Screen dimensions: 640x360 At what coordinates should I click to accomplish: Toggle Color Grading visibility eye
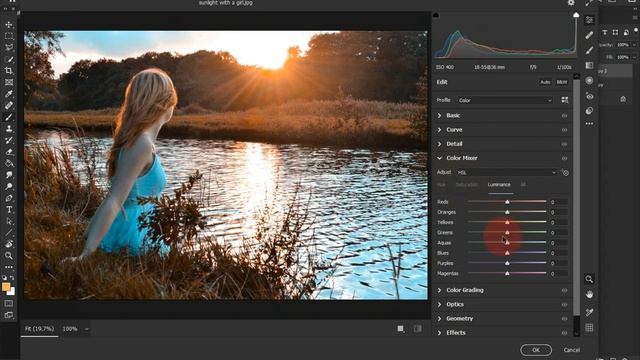[564, 291]
